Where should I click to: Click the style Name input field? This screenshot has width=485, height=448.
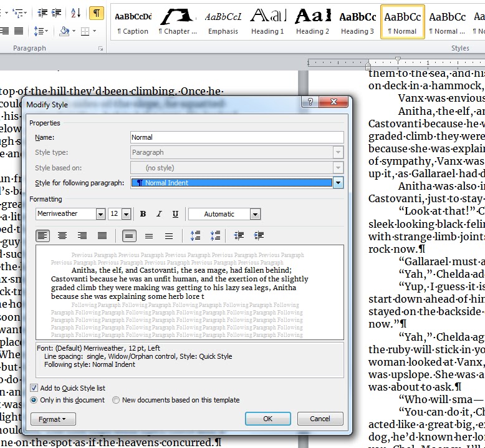(237, 137)
